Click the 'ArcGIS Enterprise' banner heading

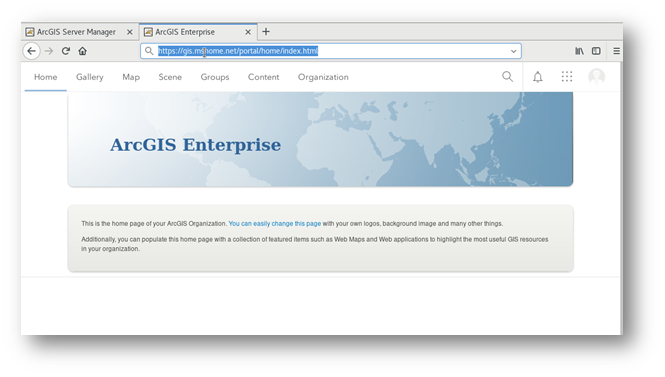tap(196, 145)
